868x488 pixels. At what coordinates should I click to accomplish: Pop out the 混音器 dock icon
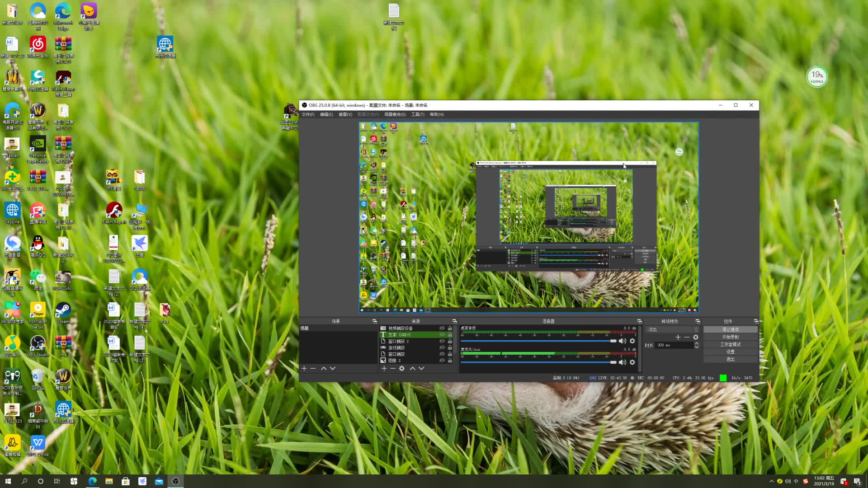(639, 321)
